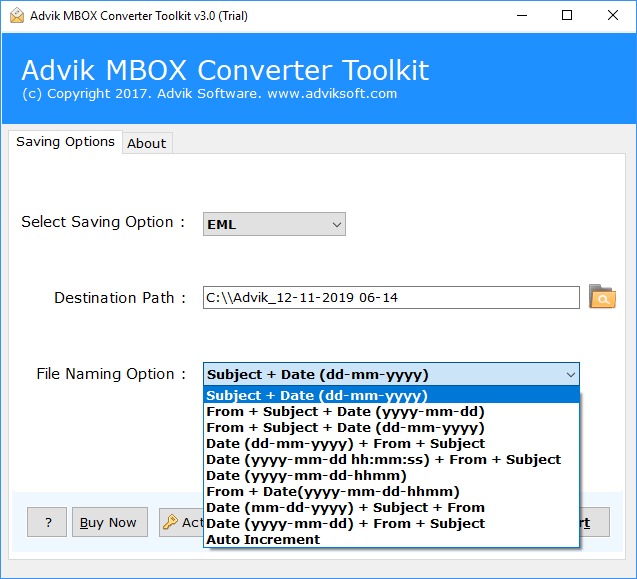Choose Subject + Date (dd-mm-yyyy) highlighted list entry
The image size is (637, 579).
391,395
